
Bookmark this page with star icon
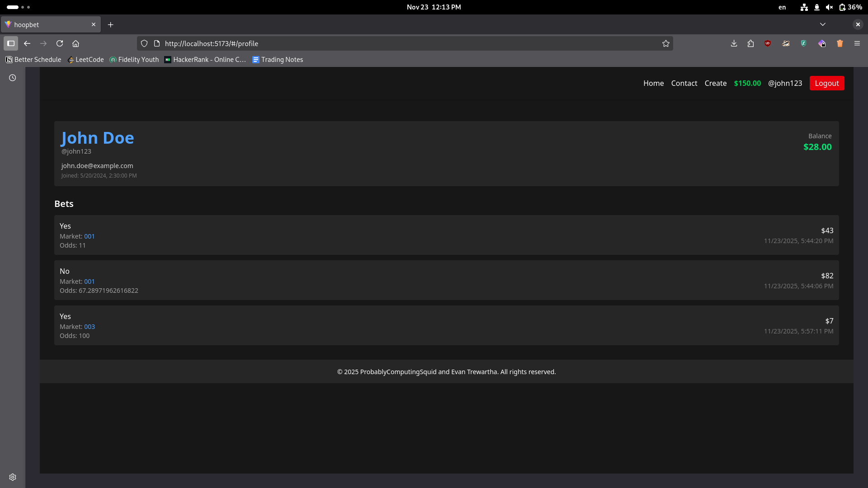665,43
